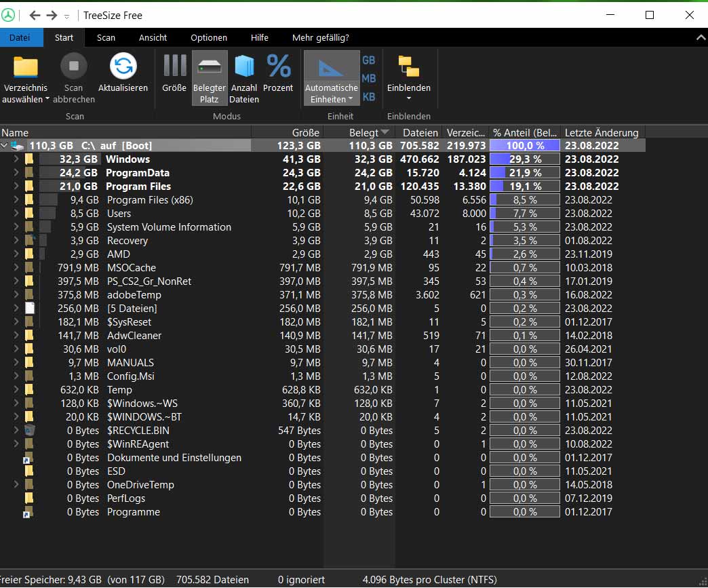Refresh with the Aktualisieren icon
Image resolution: width=708 pixels, height=588 pixels.
pos(123,66)
